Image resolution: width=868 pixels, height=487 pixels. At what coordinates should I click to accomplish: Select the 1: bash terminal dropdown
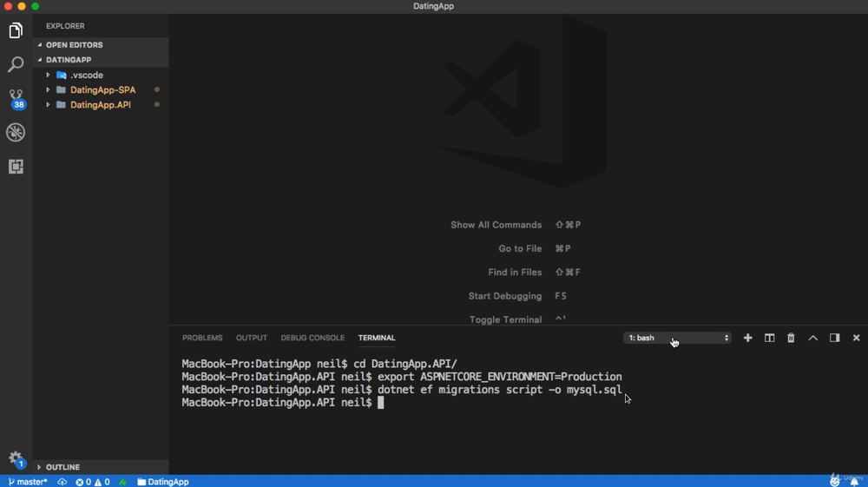[x=676, y=338]
